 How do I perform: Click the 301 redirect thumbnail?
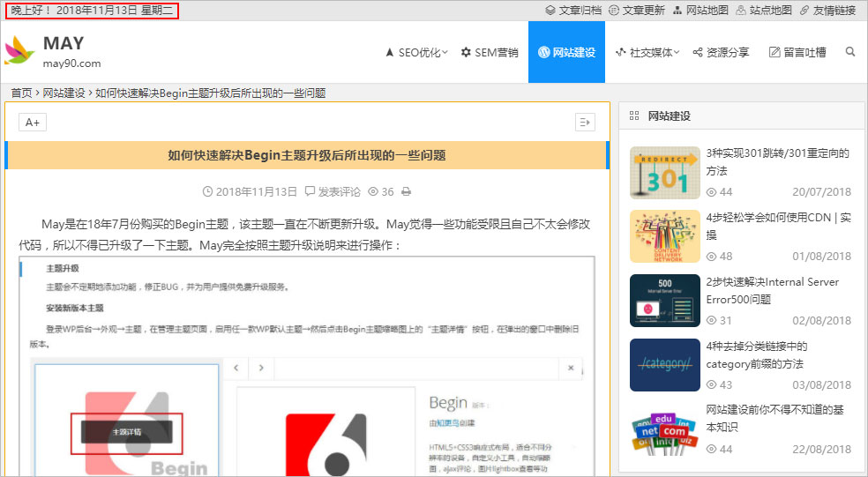(x=665, y=173)
